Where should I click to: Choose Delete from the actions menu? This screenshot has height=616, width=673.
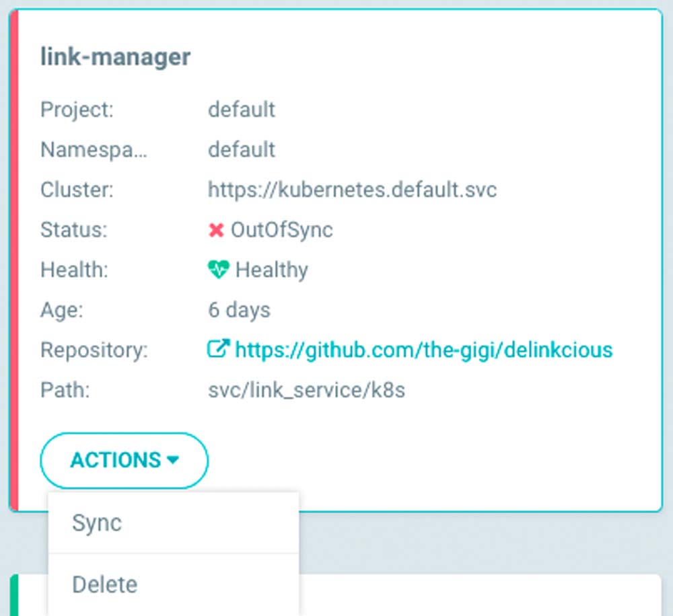(104, 584)
